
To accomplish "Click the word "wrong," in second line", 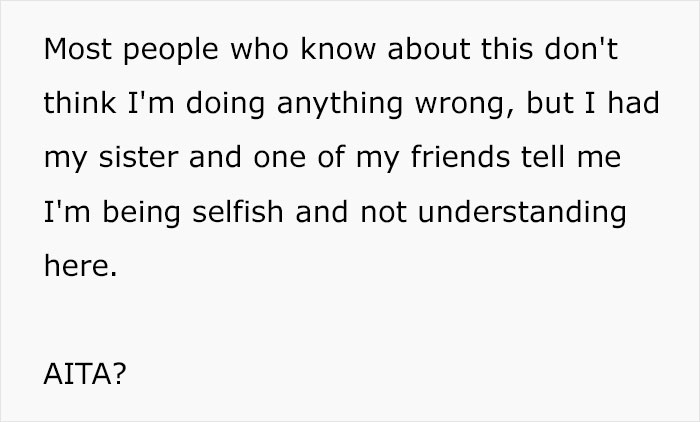I will 465,105.
